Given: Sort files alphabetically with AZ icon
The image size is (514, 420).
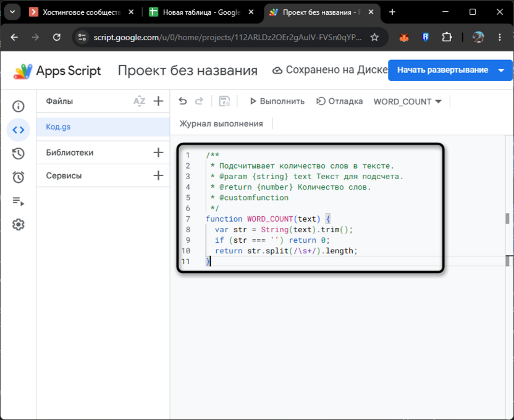Looking at the screenshot, I should point(140,101).
